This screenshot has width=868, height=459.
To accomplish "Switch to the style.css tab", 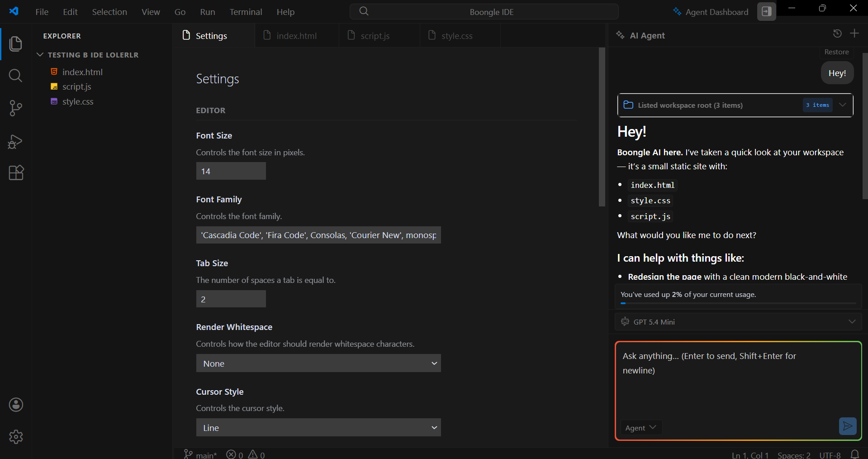I will 460,35.
